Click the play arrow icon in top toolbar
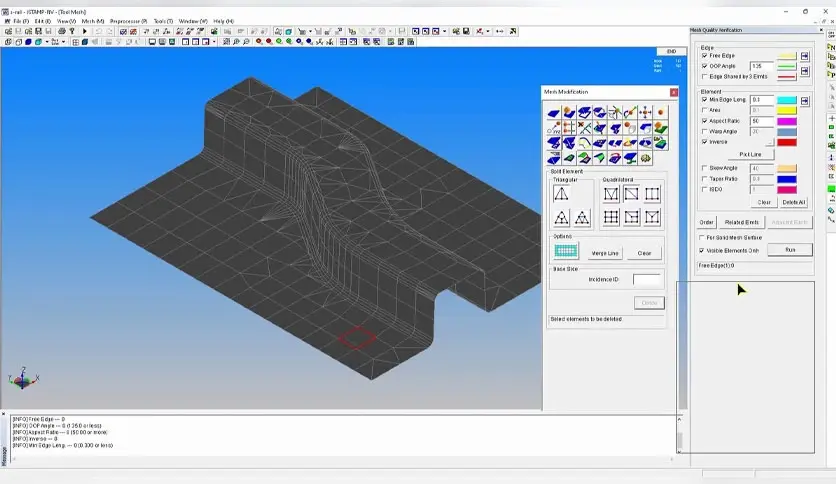Screen dimensions: 836x484 point(85,31)
